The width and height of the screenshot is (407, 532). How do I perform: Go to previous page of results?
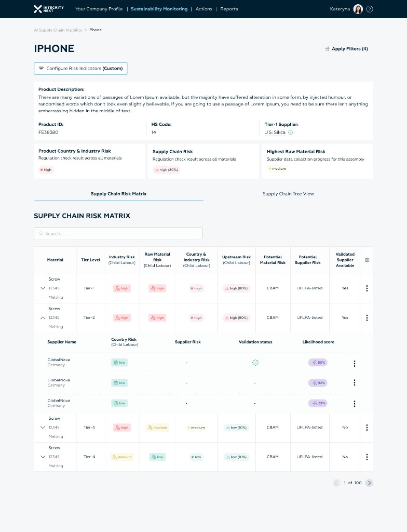(336, 483)
